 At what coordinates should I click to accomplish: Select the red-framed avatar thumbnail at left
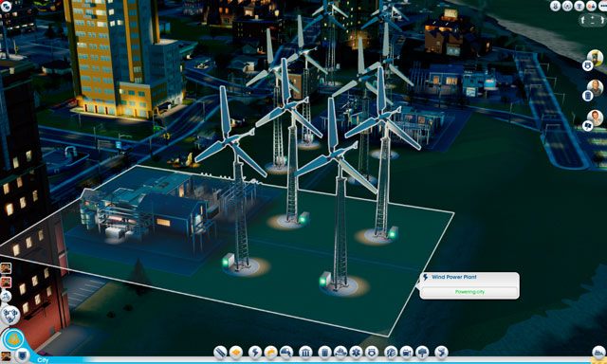tap(6, 282)
